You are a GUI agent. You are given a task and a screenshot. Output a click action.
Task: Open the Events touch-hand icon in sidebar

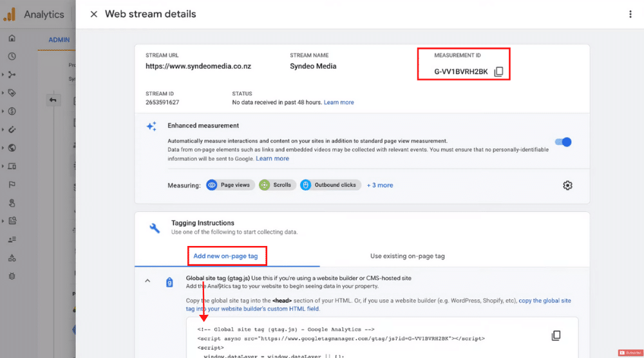point(12,203)
